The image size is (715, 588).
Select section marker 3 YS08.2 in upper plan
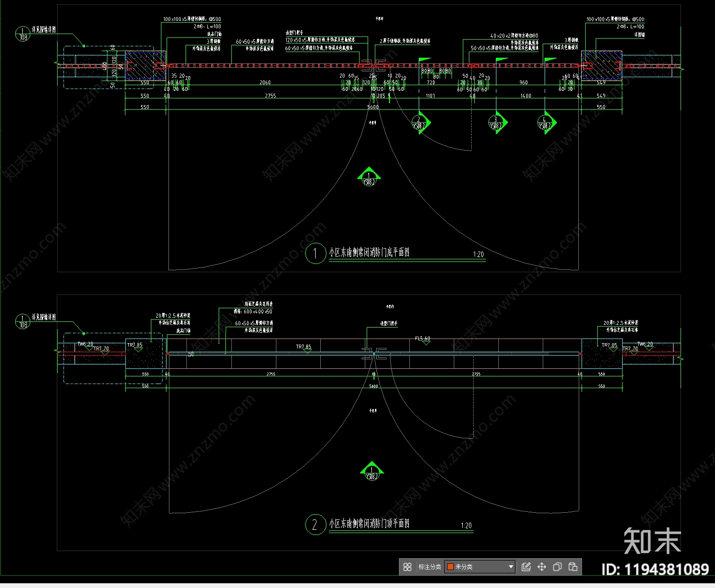495,123
